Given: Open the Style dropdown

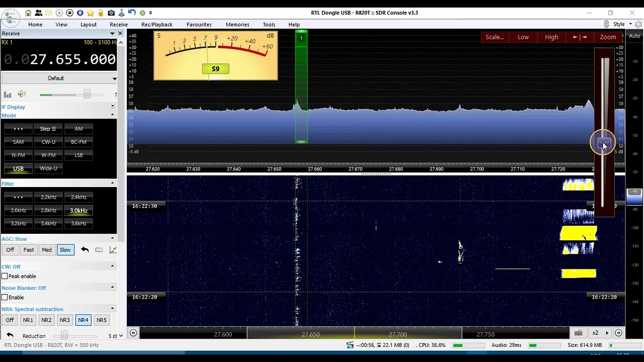Looking at the screenshot, I should [622, 24].
